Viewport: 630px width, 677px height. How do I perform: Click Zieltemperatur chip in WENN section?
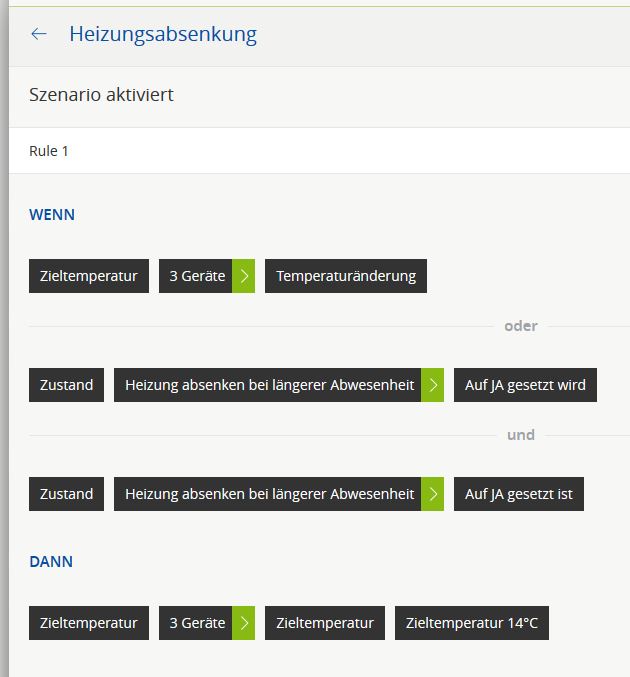[89, 276]
